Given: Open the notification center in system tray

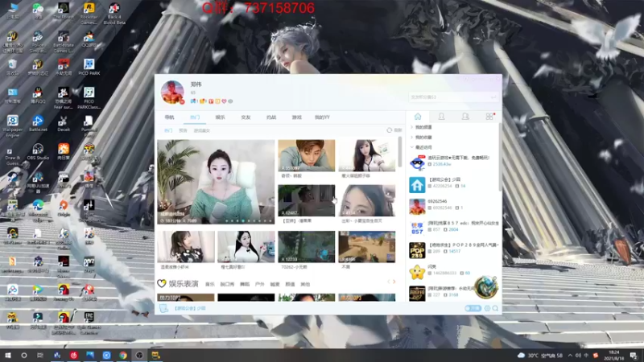Looking at the screenshot, I should [634, 356].
